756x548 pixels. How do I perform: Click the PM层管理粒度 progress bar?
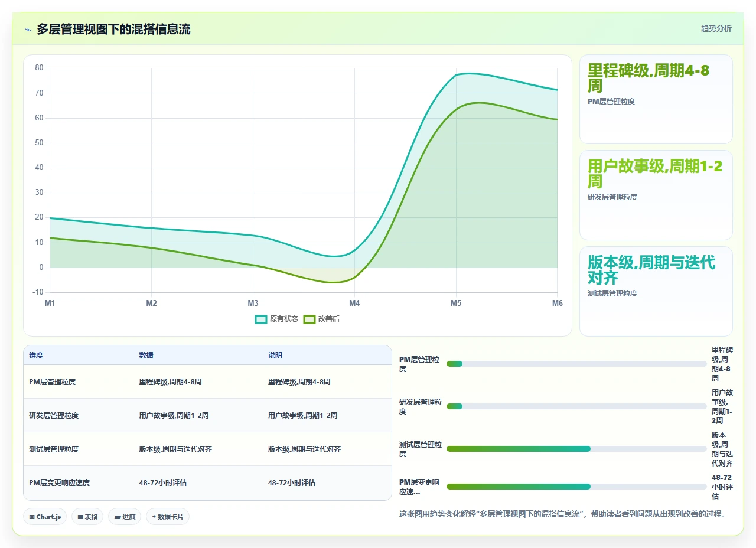[x=576, y=364]
